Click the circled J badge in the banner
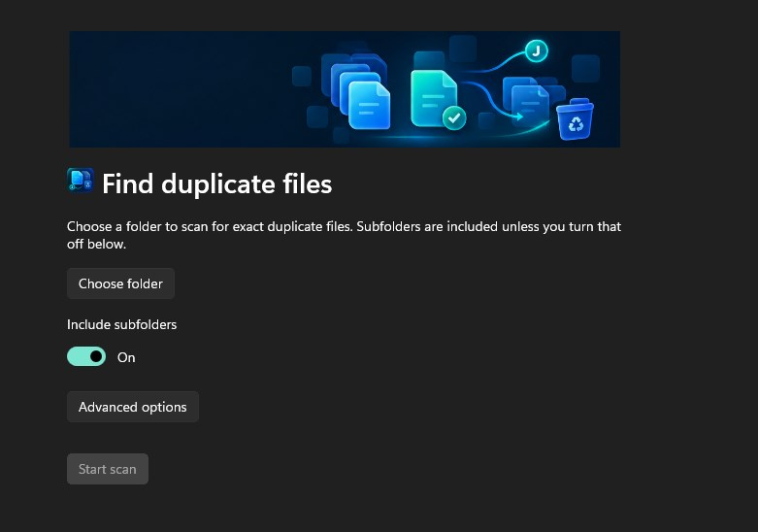Image resolution: width=758 pixels, height=532 pixels. click(x=536, y=50)
